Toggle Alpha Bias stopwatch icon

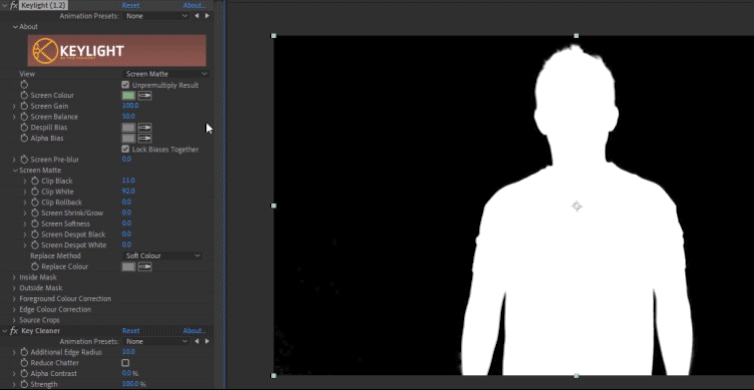click(x=24, y=138)
